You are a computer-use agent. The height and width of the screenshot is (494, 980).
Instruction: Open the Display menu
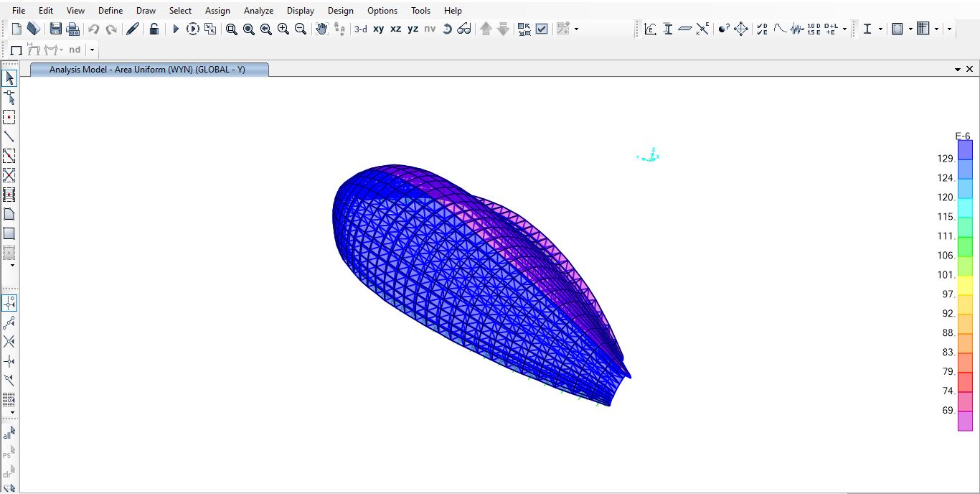coord(301,10)
